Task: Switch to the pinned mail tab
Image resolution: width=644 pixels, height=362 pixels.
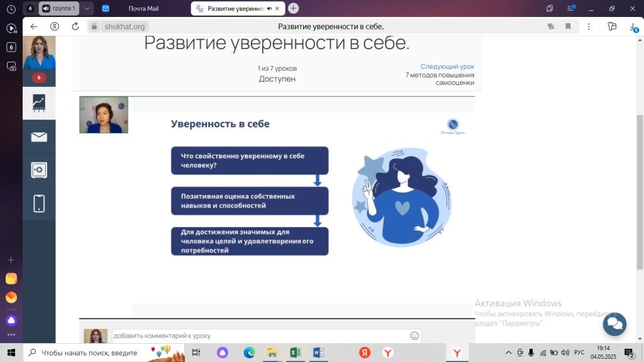Action: coord(106,8)
